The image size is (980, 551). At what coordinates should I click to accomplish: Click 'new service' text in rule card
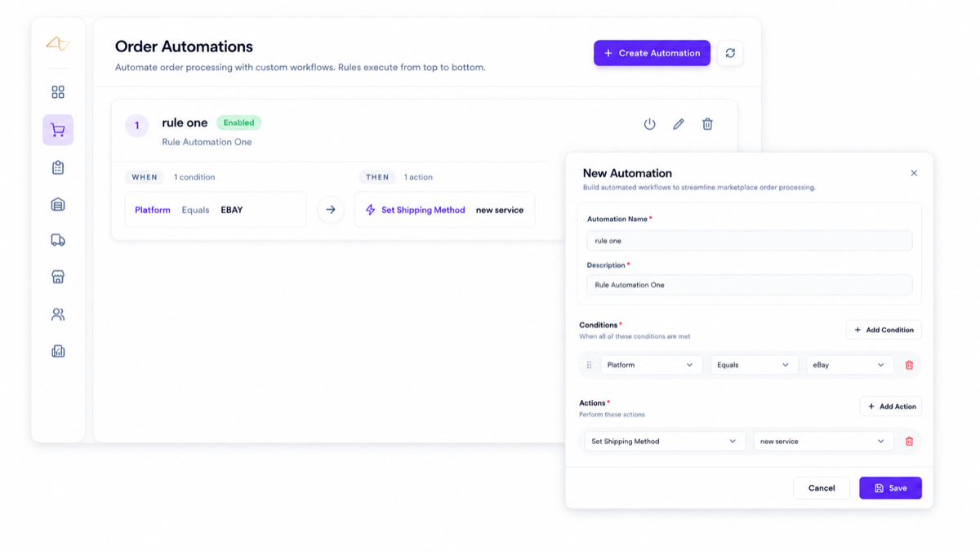(x=500, y=210)
